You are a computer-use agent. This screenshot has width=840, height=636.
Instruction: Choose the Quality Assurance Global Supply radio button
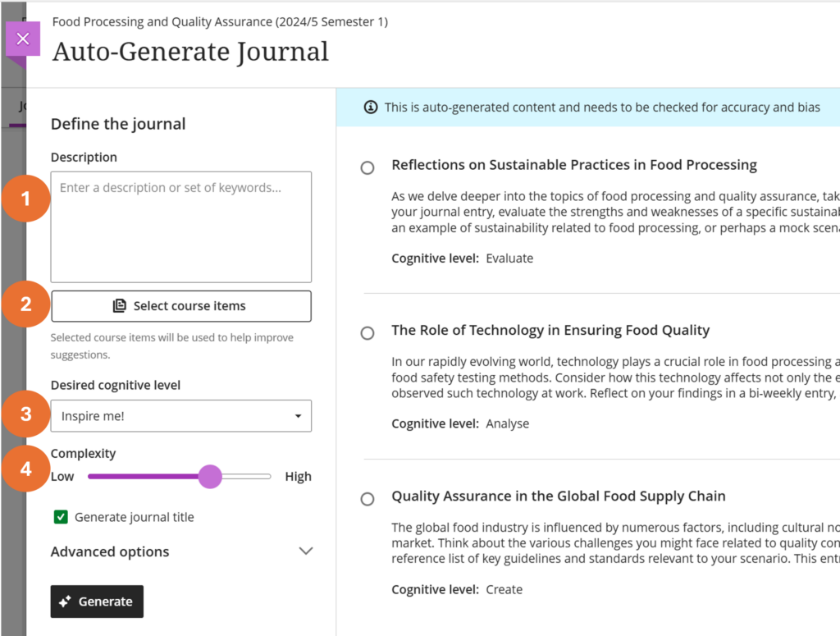point(367,498)
